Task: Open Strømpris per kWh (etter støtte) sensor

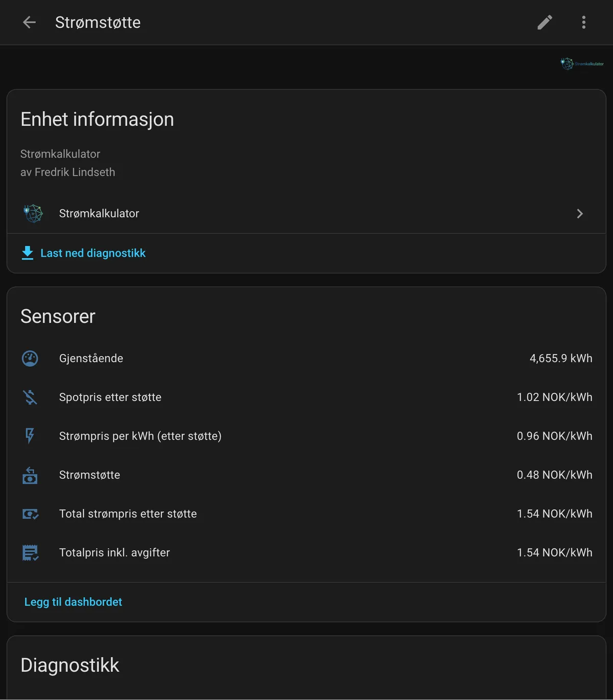Action: [x=306, y=436]
